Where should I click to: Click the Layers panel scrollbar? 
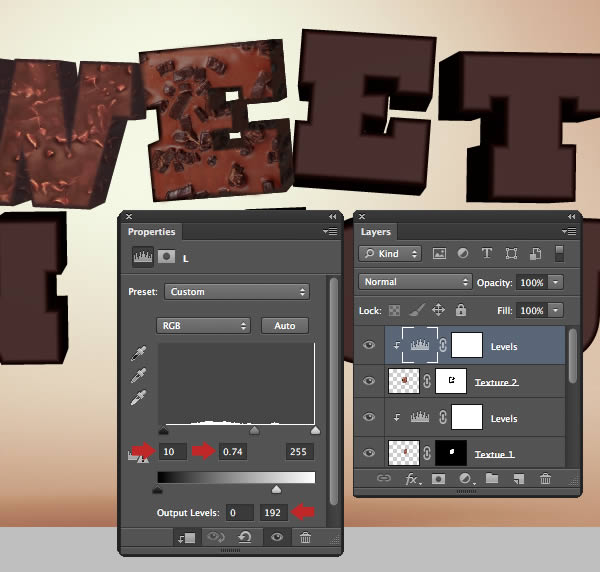click(572, 356)
